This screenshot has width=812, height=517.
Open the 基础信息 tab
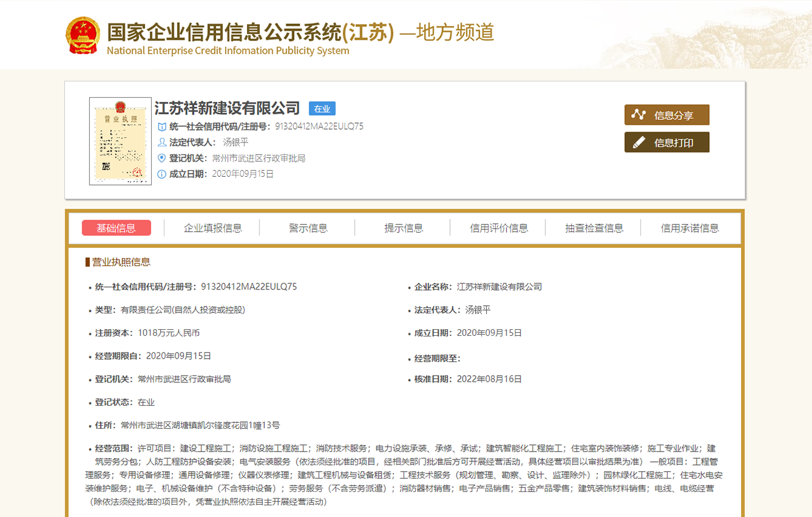116,228
